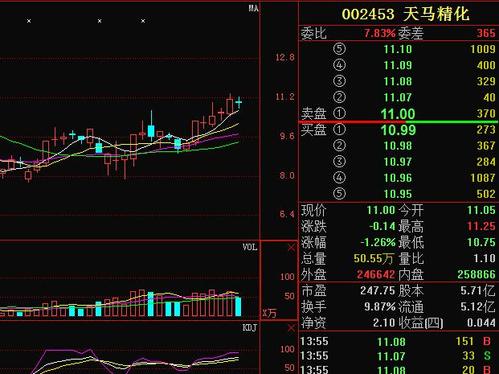Screen dimensions: 499x374
Task: Click the buy level 1 circled icon
Action: (x=339, y=129)
